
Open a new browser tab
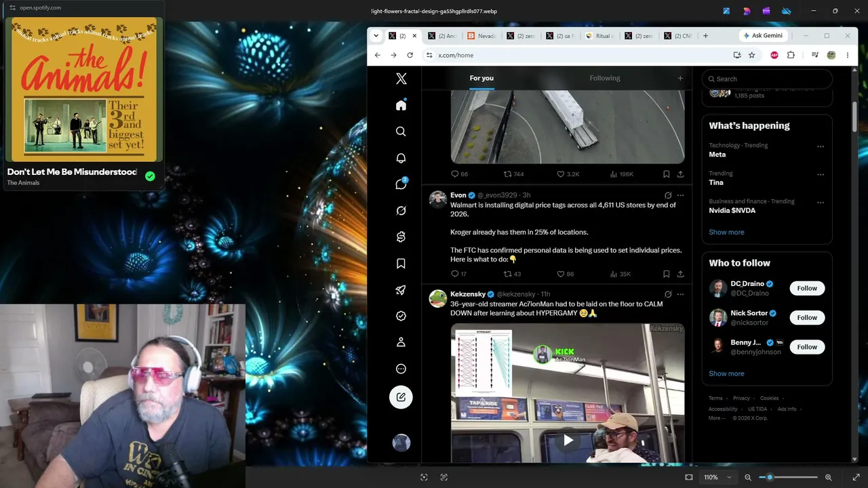point(705,36)
